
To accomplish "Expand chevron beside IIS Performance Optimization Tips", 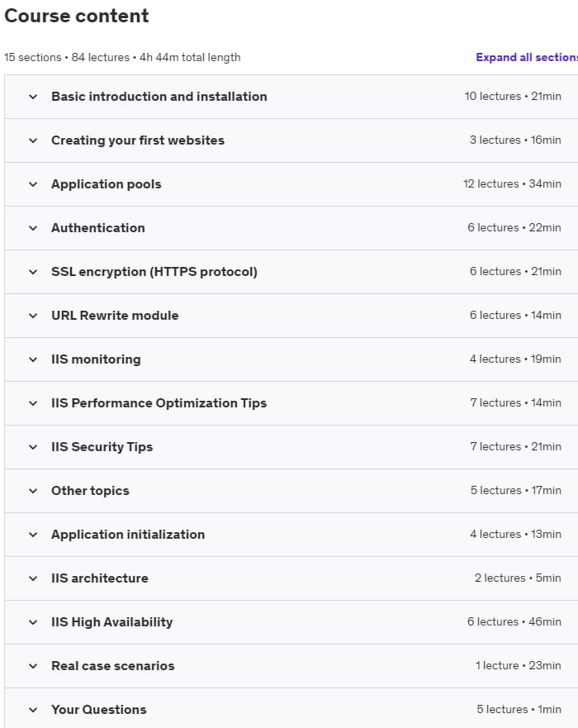I will (x=33, y=403).
